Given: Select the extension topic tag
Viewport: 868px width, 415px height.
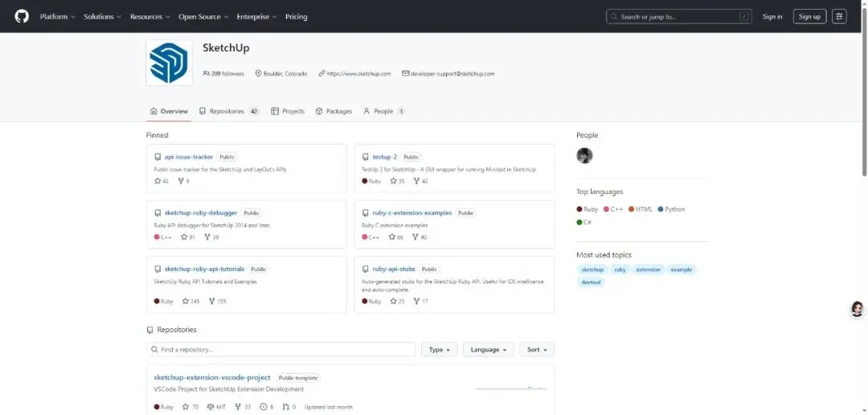Looking at the screenshot, I should (649, 270).
